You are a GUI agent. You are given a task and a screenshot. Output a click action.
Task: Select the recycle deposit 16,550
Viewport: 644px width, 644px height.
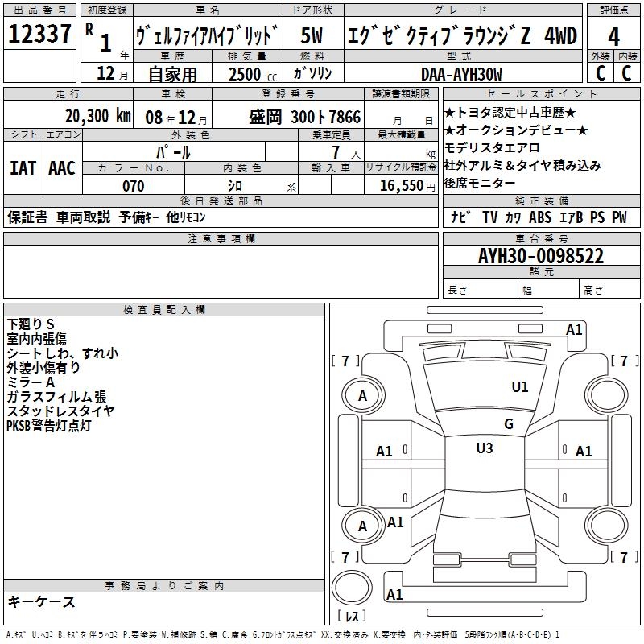tap(400, 186)
